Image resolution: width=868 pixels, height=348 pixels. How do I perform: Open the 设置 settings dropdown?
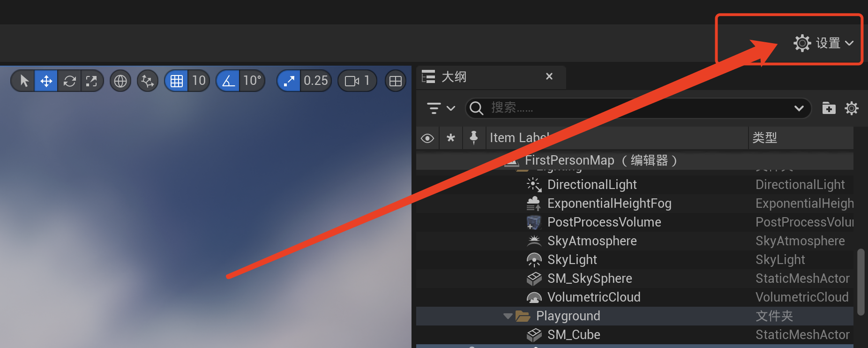click(823, 43)
